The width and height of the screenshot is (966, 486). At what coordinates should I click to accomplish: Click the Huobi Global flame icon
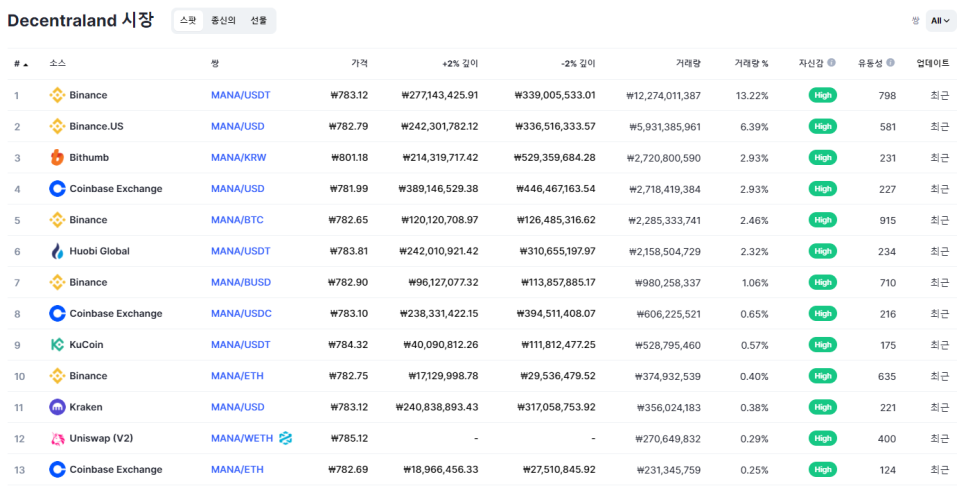coord(57,251)
